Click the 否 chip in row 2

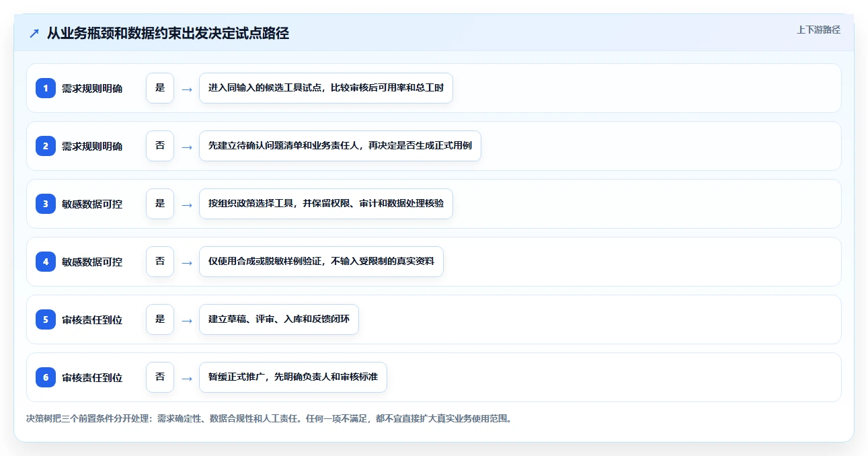pos(160,146)
